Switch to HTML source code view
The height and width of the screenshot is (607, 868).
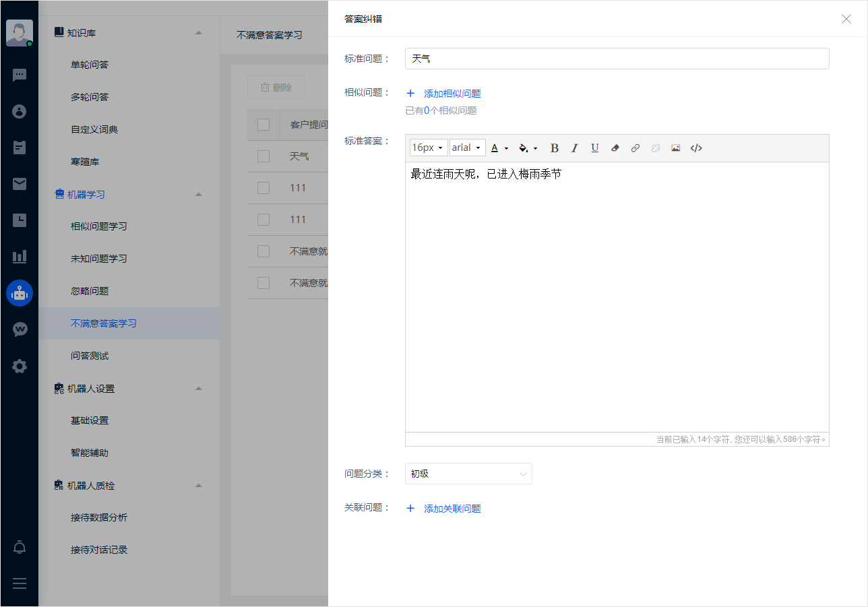696,148
